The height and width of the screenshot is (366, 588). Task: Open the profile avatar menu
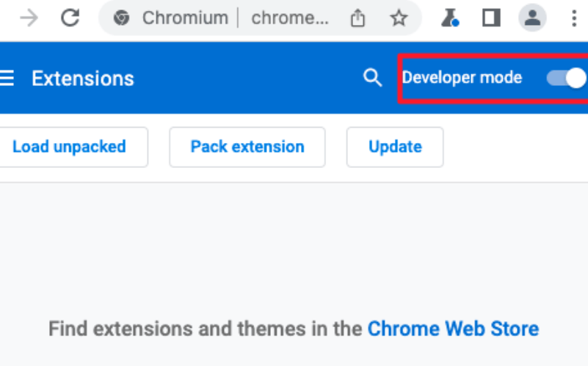532,18
